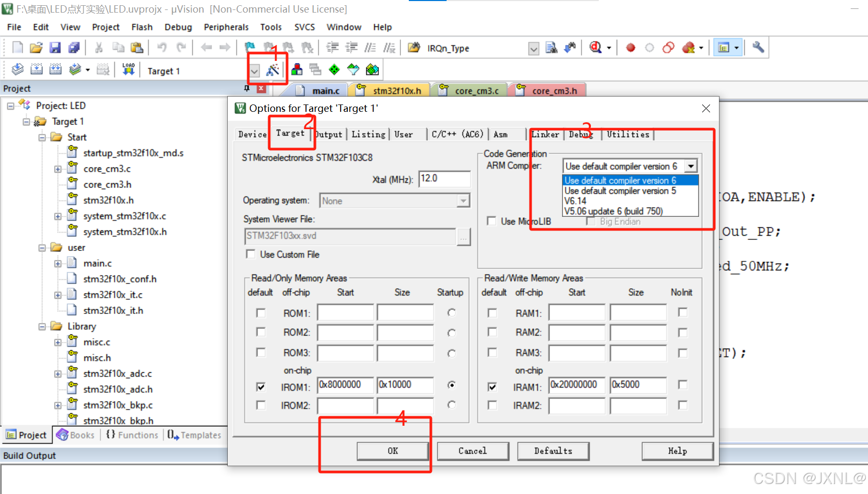Screen dimensions: 868x494
Task: Create a new file from toolbar
Action: (x=17, y=48)
